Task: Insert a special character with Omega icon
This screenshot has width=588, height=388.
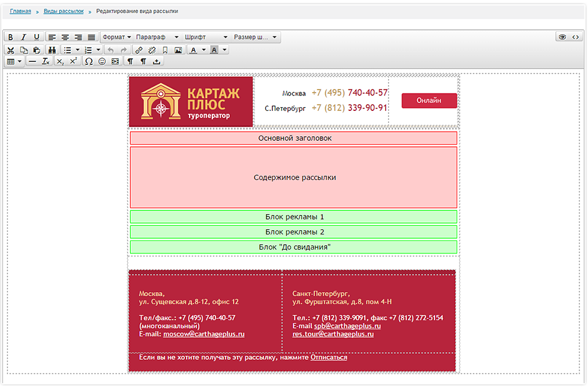Action: point(89,62)
